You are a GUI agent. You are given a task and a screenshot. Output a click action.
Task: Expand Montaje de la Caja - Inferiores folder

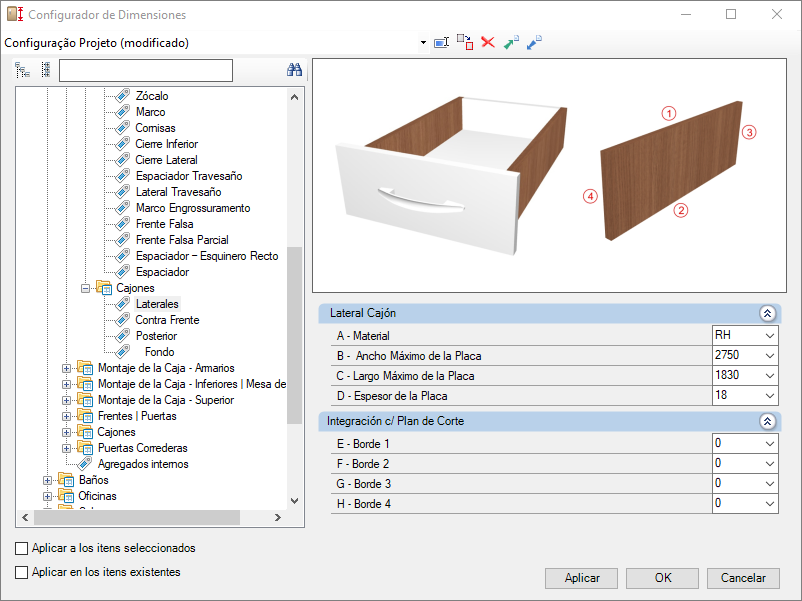point(66,384)
